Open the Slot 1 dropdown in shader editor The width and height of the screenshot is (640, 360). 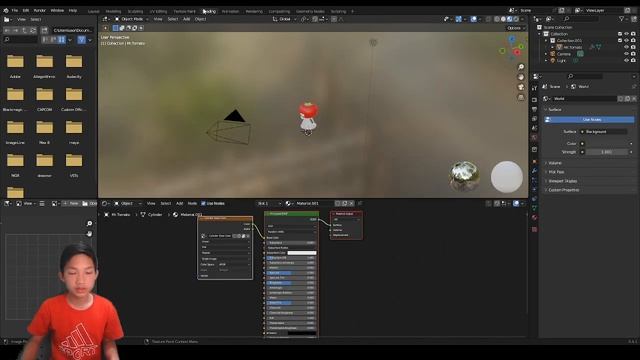click(x=269, y=203)
